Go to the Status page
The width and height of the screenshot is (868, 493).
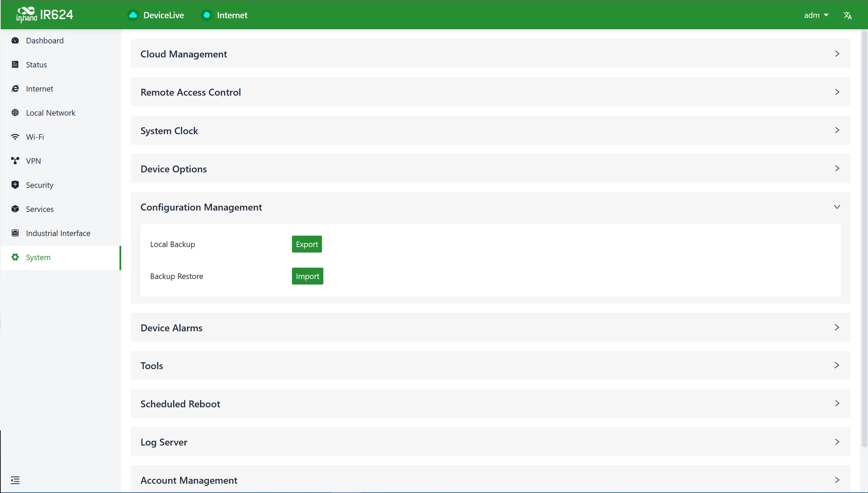61,65
